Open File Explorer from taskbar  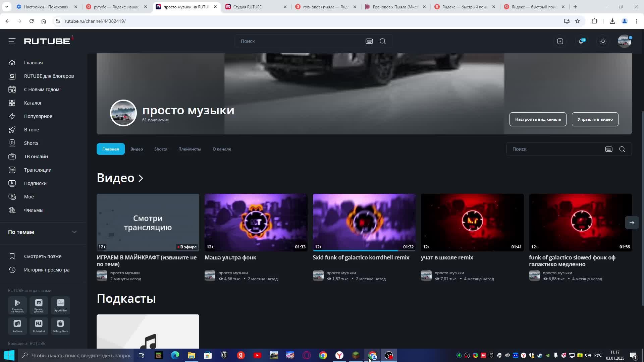pos(191,355)
